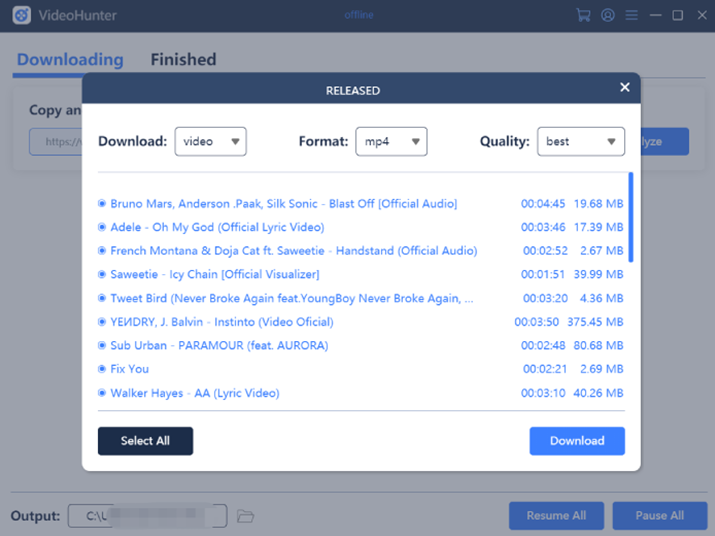Click the title 'Fix You'
Image resolution: width=715 pixels, height=536 pixels.
(130, 369)
